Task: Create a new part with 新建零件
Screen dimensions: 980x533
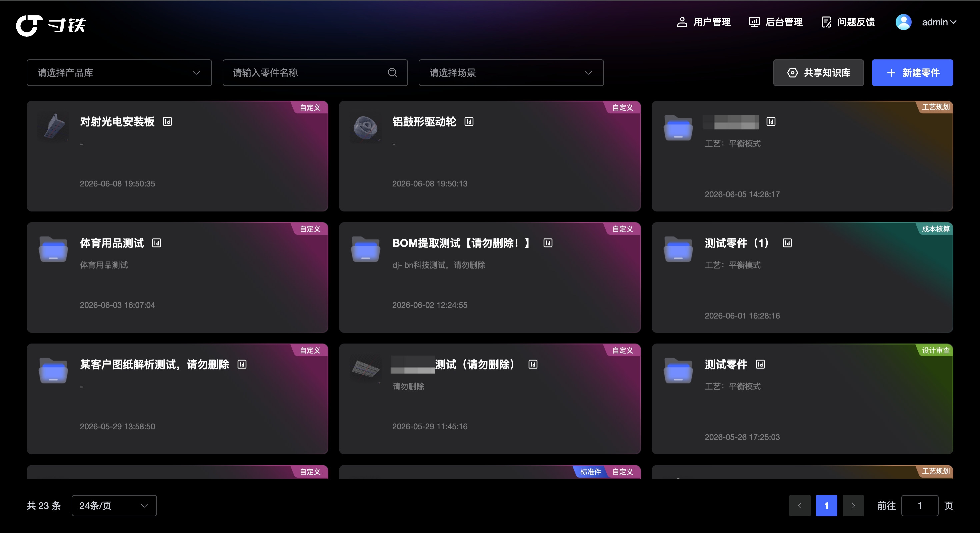Action: pos(912,73)
